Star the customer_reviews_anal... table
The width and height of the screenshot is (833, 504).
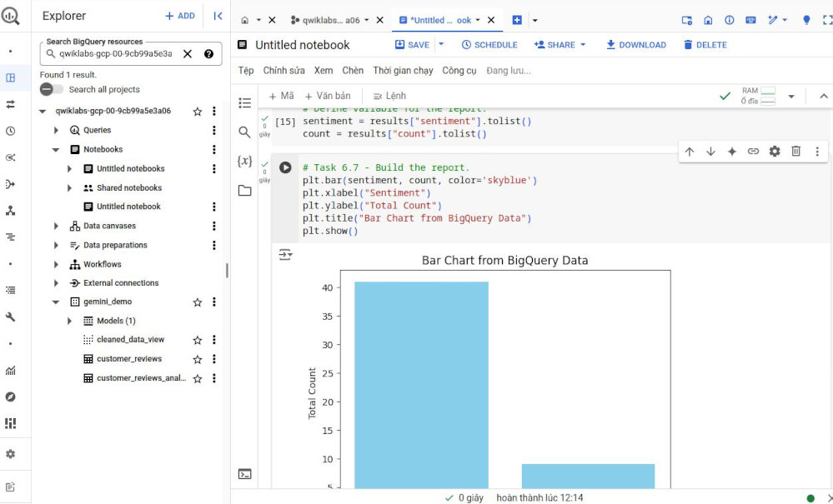point(198,379)
